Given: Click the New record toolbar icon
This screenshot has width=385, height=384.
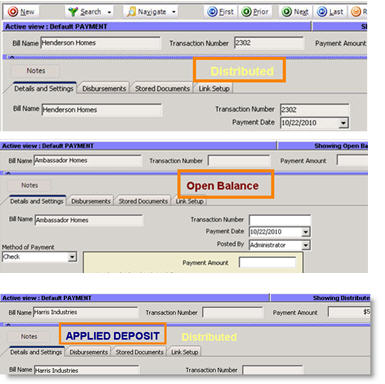Looking at the screenshot, I should point(13,12).
